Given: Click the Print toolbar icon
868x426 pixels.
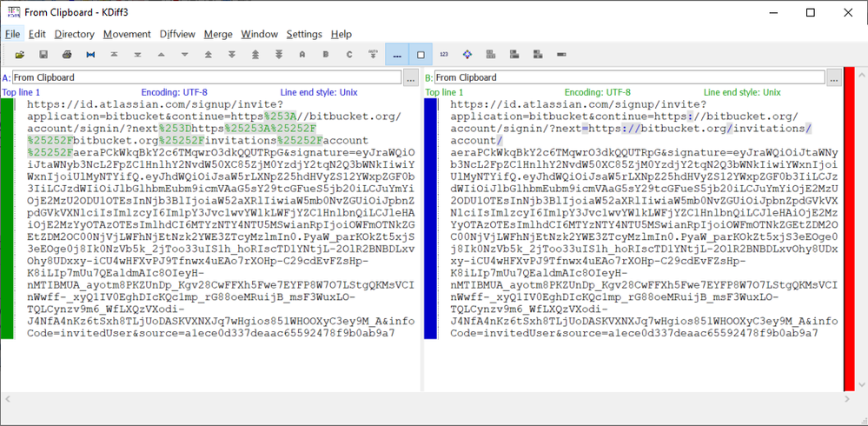Looking at the screenshot, I should pyautogui.click(x=67, y=55).
